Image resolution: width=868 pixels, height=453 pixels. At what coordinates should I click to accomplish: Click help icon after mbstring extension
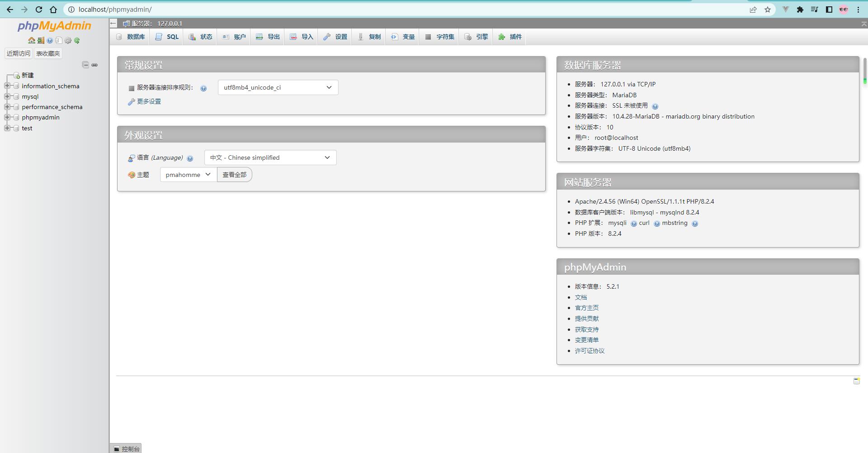pos(695,224)
